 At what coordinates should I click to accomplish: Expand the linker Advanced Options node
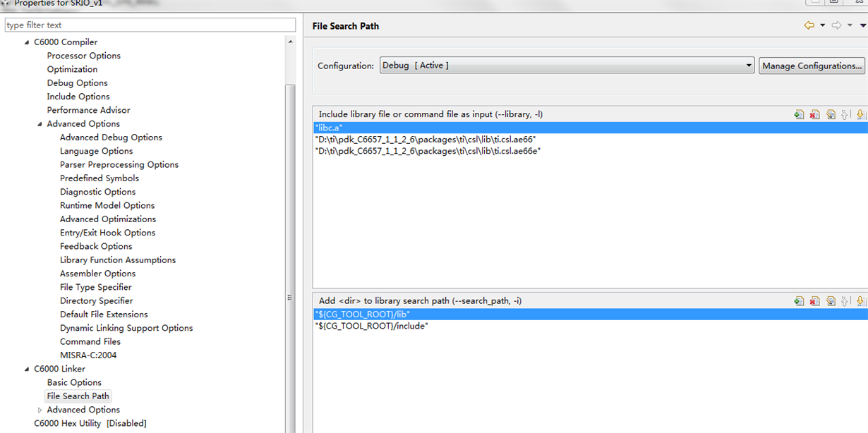coord(40,410)
